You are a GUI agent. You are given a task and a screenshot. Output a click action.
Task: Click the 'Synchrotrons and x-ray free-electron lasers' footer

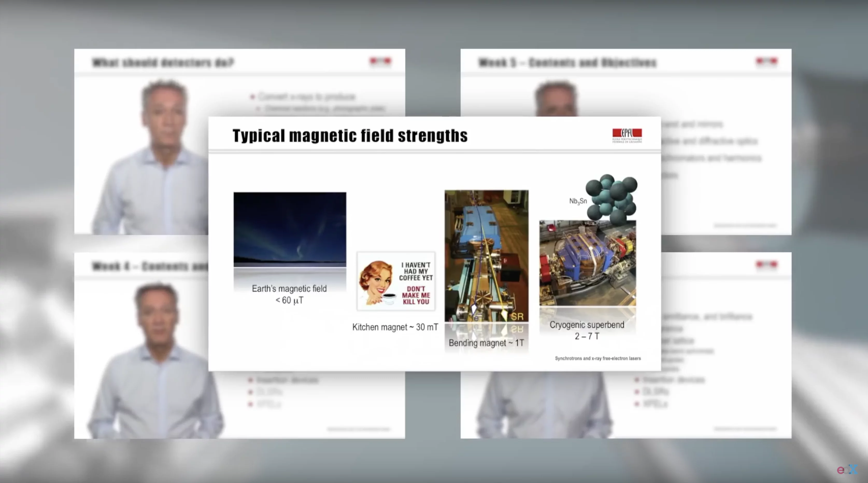pos(597,358)
